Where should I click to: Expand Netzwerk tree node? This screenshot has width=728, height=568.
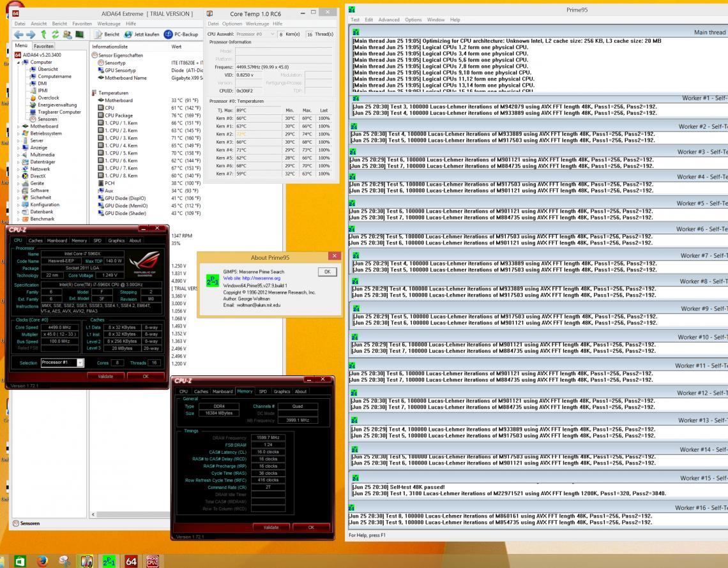pyautogui.click(x=19, y=169)
